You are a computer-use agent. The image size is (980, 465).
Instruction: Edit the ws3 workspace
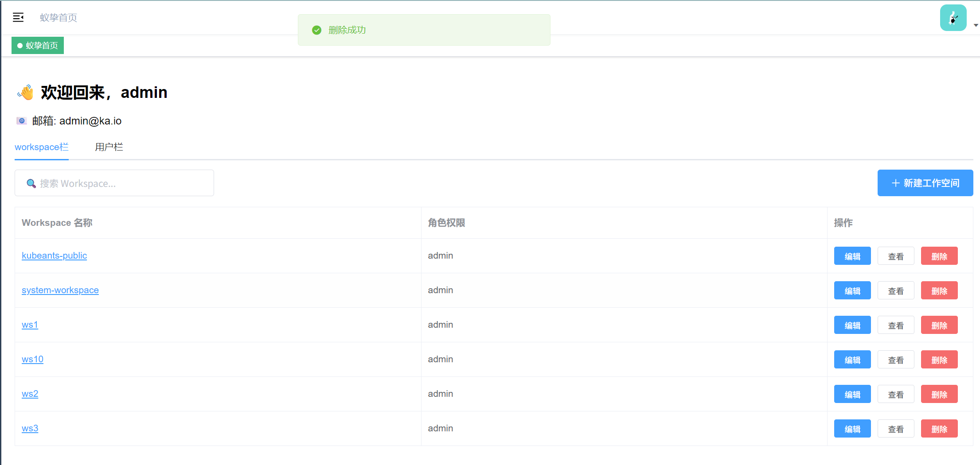pyautogui.click(x=852, y=429)
